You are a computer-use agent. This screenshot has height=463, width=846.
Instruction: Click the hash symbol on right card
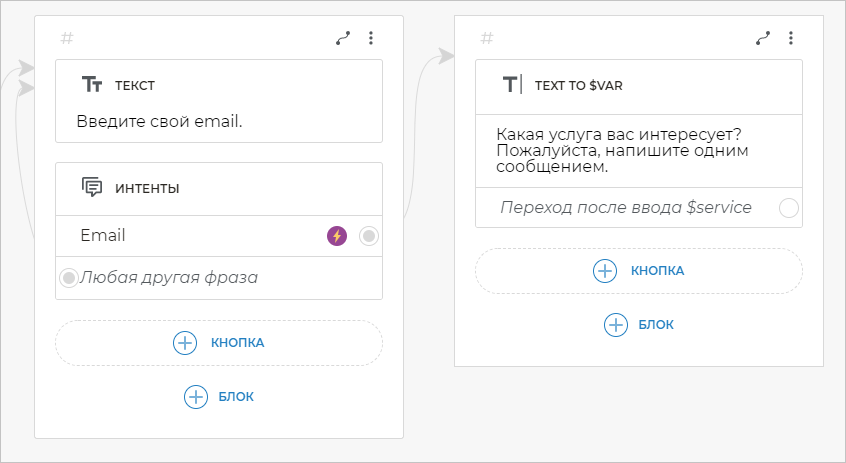click(x=487, y=38)
